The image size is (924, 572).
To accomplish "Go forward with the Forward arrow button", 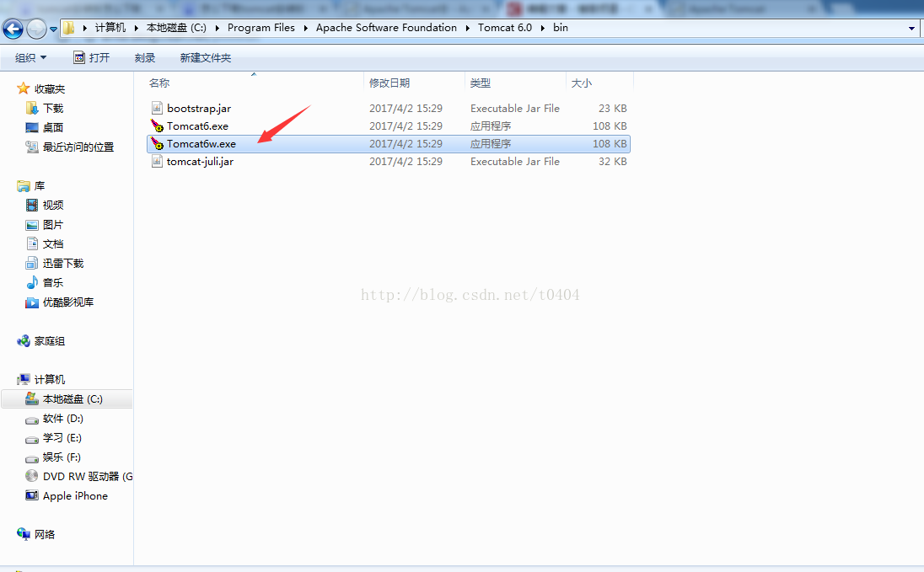I will (x=36, y=29).
